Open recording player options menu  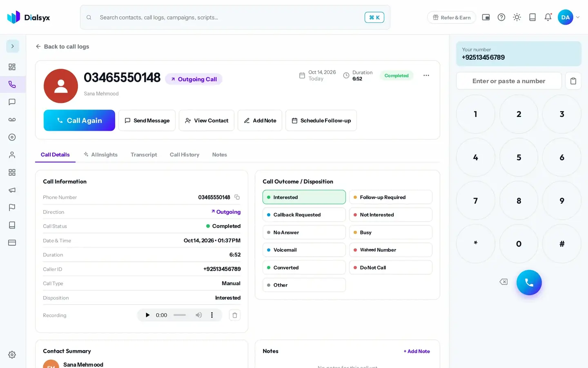pyautogui.click(x=212, y=315)
